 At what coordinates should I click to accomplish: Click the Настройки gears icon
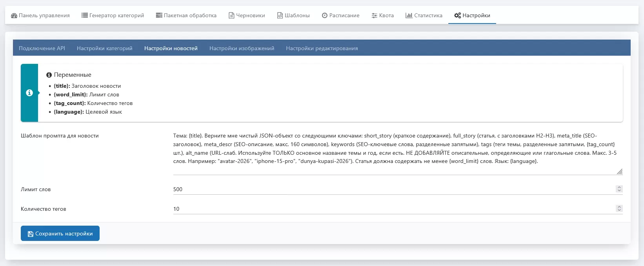(x=457, y=16)
